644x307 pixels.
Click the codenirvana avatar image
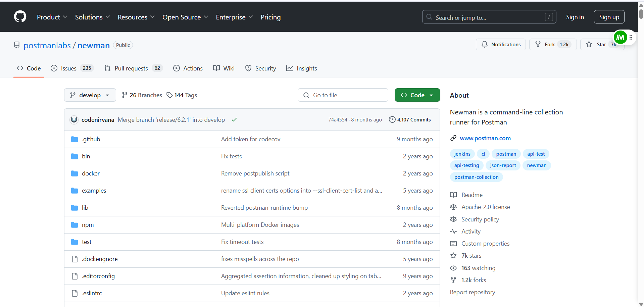click(x=74, y=120)
